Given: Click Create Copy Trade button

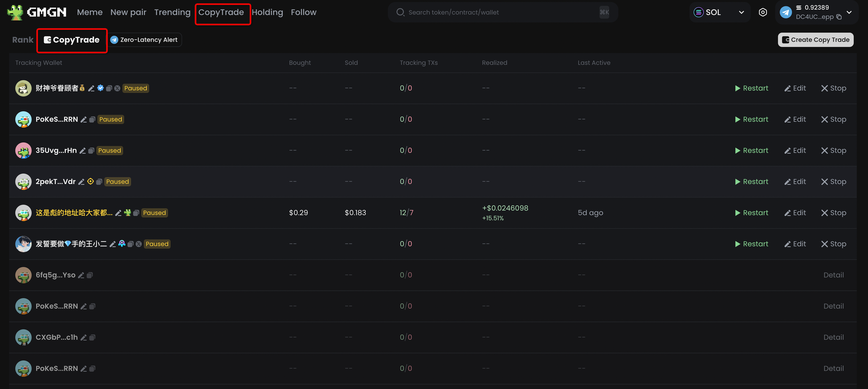Looking at the screenshot, I should pos(815,40).
